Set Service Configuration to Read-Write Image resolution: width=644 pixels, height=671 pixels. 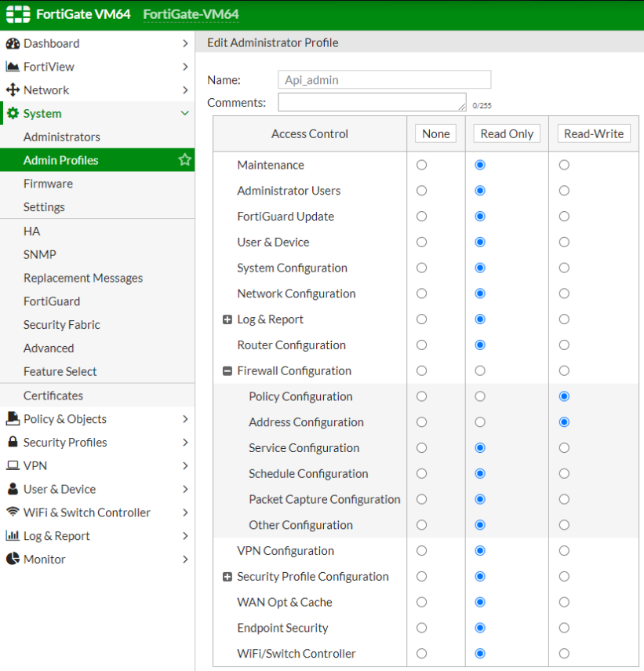pos(564,447)
